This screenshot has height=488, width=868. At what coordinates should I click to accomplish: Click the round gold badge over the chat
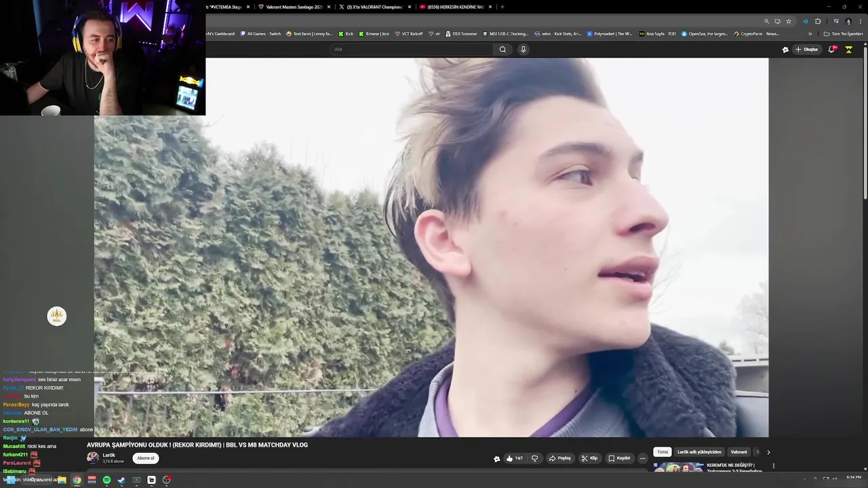[57, 316]
